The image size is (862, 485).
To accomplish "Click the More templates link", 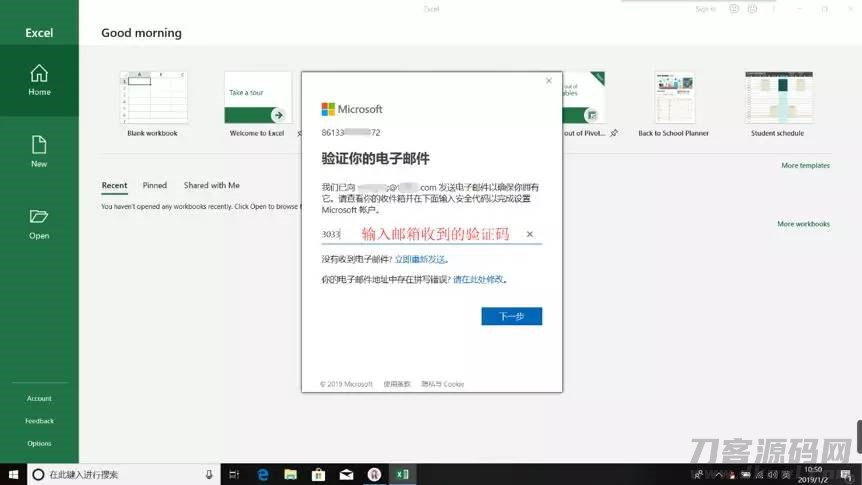I will pyautogui.click(x=805, y=166).
